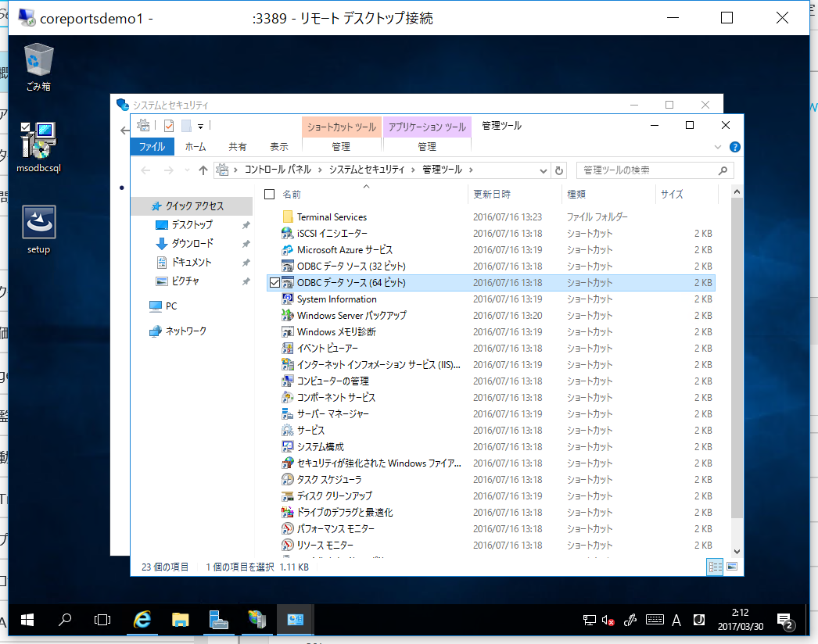The image size is (818, 644).
Task: Switch to large icons view in status bar
Action: click(732, 567)
